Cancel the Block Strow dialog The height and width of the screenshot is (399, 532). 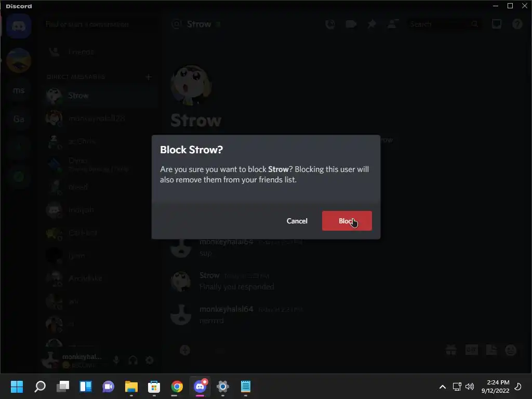[x=297, y=221]
